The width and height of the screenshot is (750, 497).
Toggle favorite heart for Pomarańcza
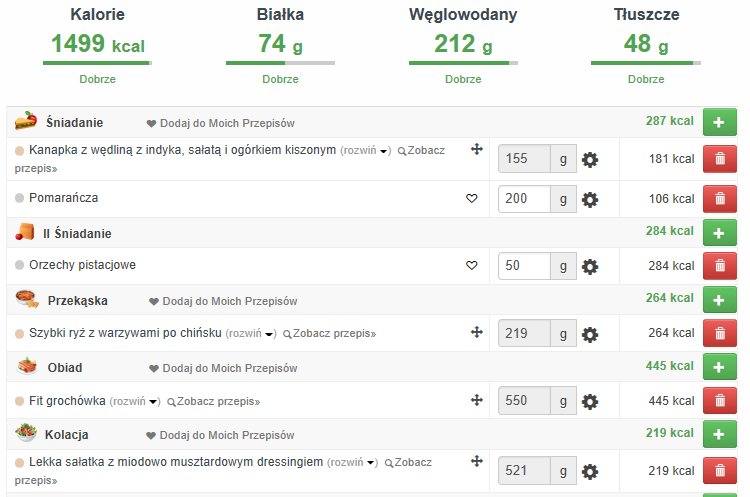472,199
